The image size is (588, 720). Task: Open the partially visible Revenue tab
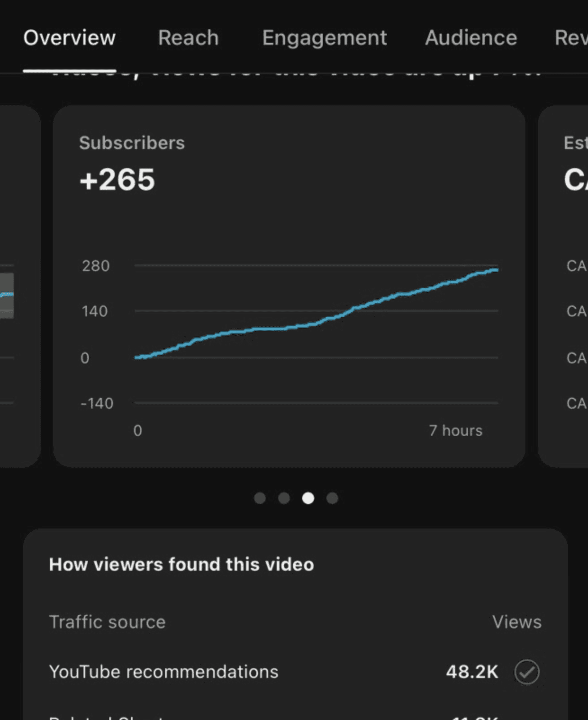[571, 38]
